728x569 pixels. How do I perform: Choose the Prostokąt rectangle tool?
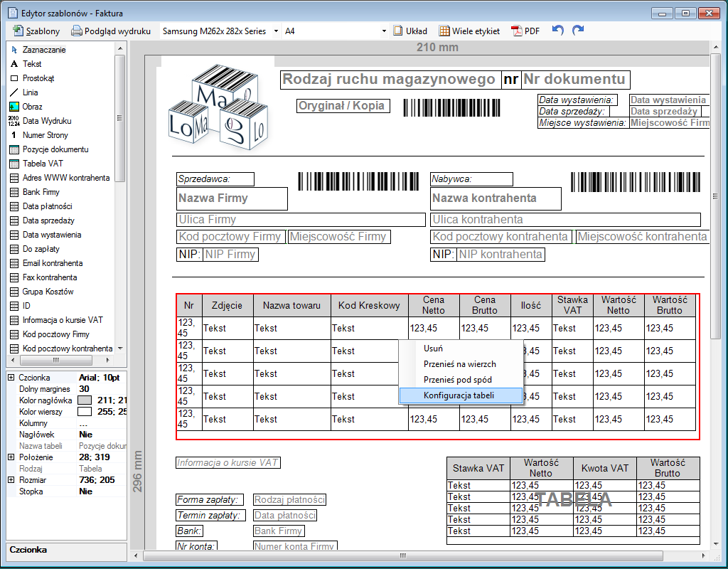pos(38,78)
